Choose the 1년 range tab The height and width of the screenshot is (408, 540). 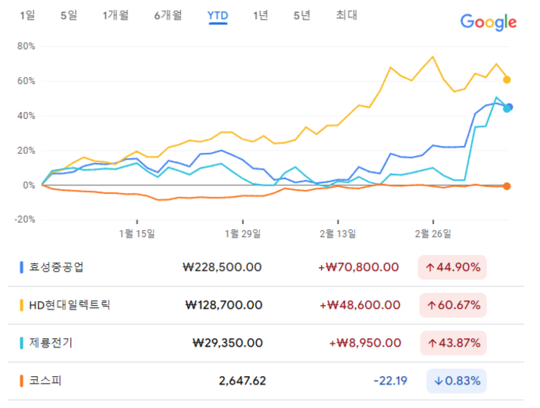(x=261, y=15)
